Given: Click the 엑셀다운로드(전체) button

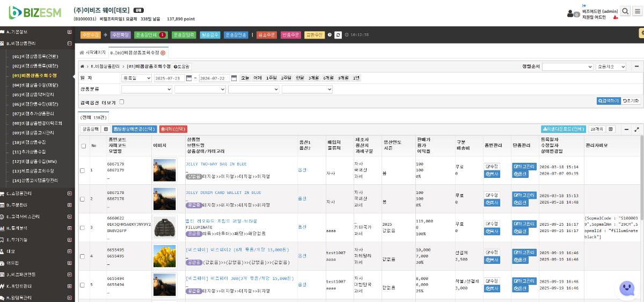Looking at the screenshot, I should tap(563, 129).
